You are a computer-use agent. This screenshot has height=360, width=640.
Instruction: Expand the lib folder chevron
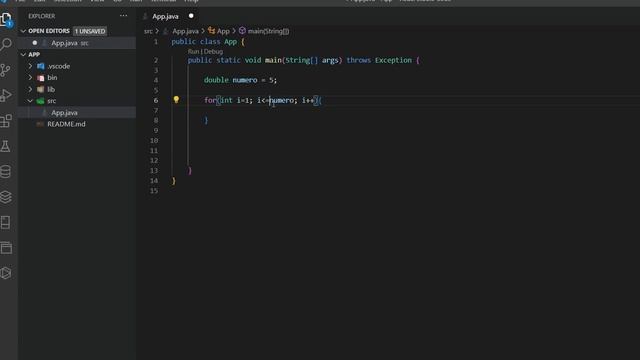(x=30, y=89)
